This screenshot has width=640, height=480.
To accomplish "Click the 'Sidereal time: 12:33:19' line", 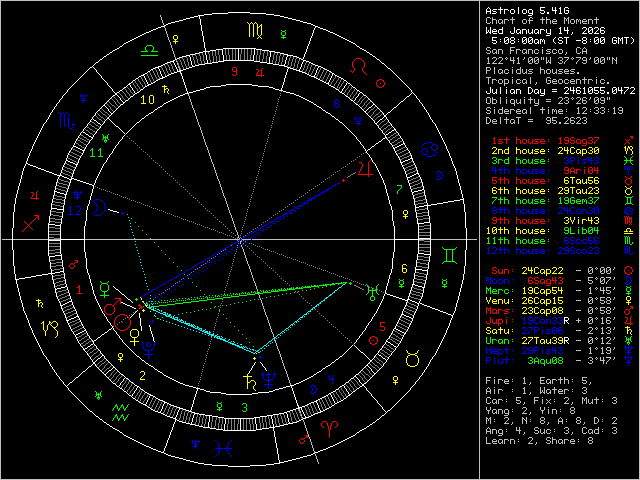I will [x=554, y=111].
